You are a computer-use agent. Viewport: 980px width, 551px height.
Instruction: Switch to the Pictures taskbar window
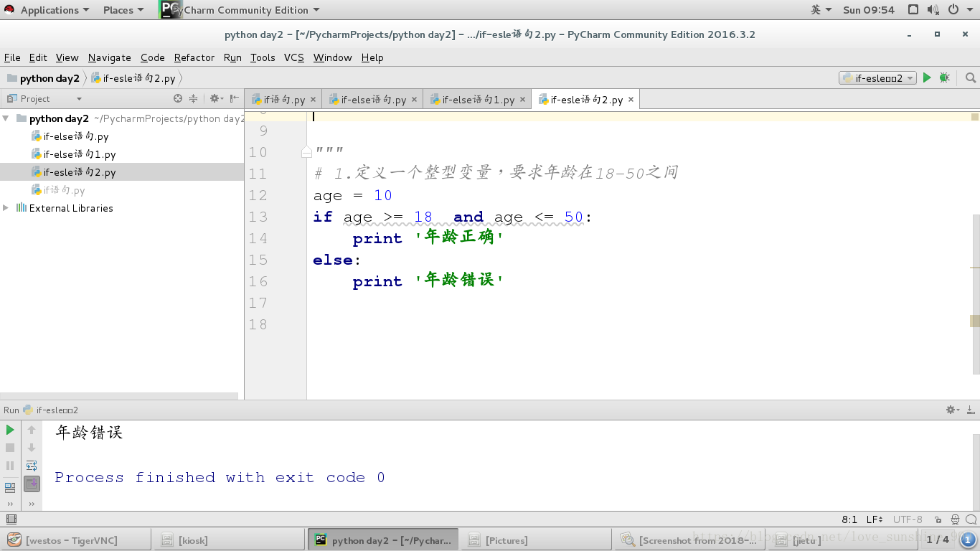tap(537, 540)
